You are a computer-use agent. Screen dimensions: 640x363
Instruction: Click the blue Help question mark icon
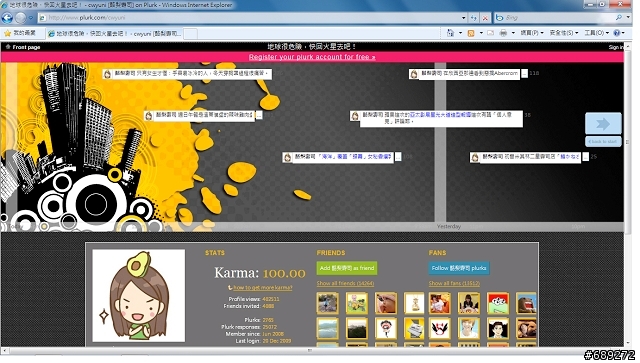[x=616, y=33]
